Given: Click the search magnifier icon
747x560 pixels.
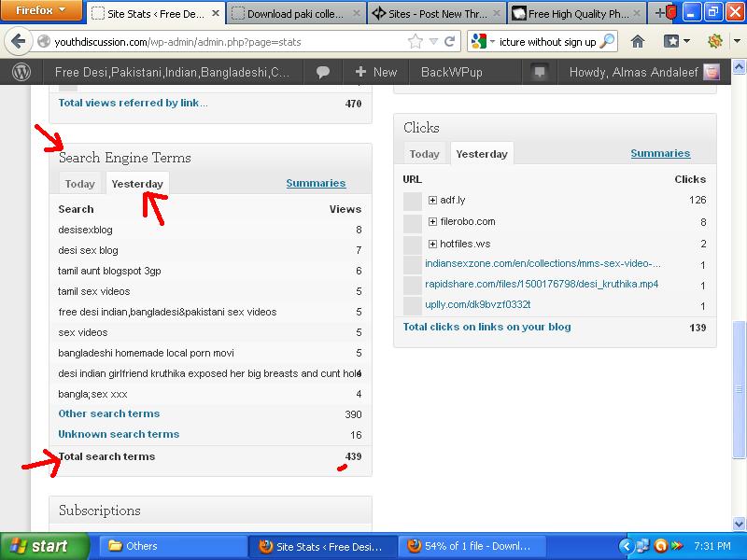Looking at the screenshot, I should click(607, 42).
